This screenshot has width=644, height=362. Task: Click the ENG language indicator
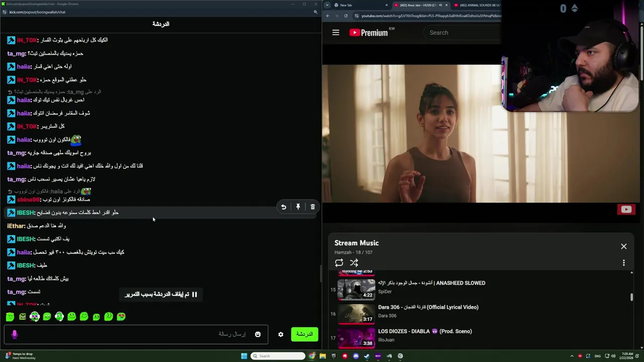(598, 356)
